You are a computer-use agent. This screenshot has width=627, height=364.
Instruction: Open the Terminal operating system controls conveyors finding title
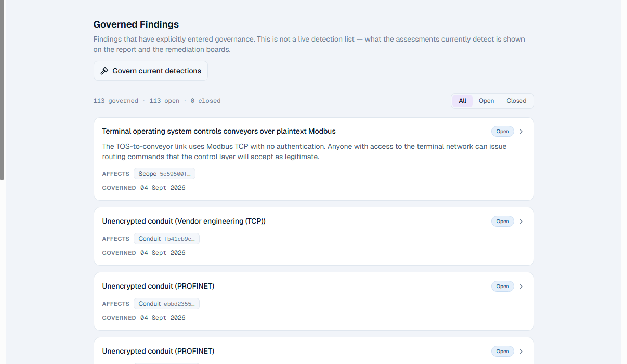(x=219, y=131)
